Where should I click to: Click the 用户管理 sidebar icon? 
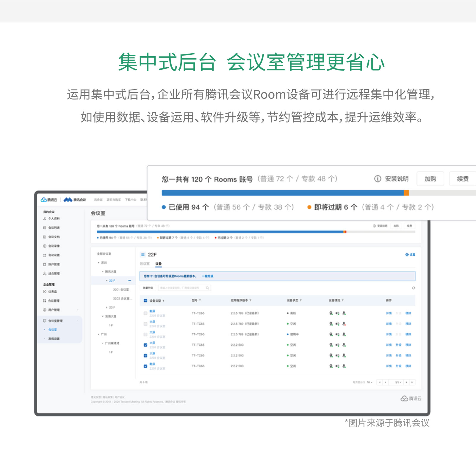tap(45, 310)
